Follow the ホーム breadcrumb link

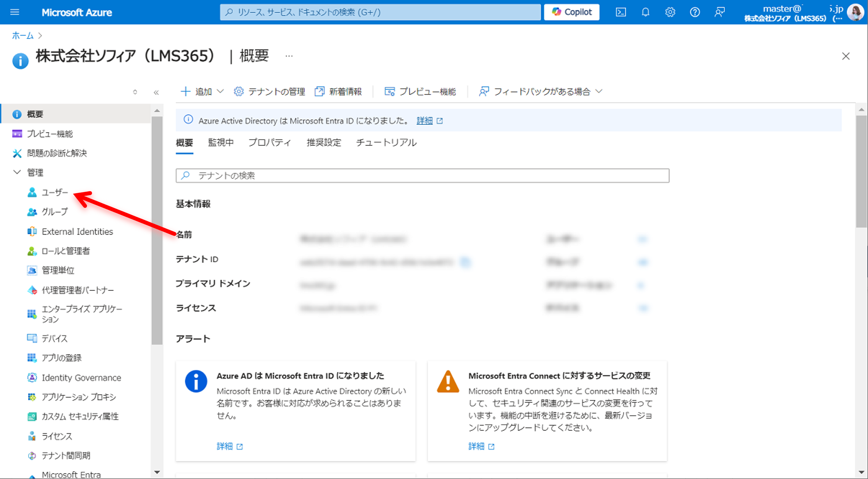(x=22, y=35)
